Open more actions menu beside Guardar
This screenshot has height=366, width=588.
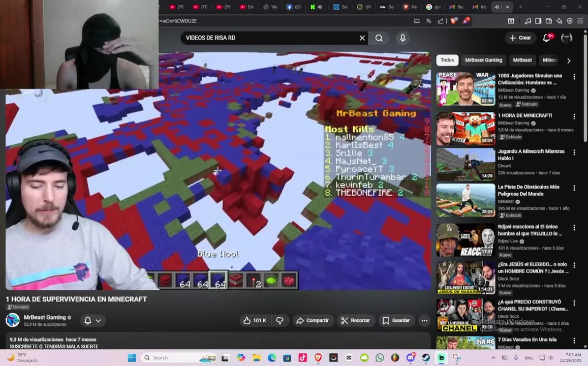coord(424,321)
